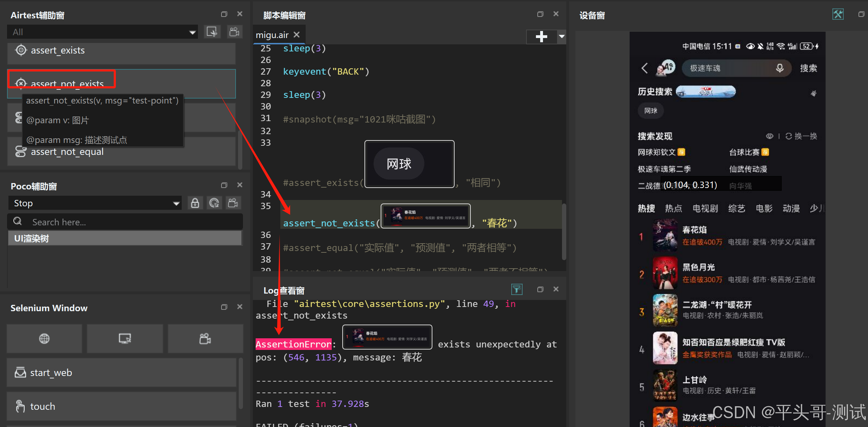Click the record icon in Airtest assistant
The height and width of the screenshot is (427, 868).
pyautogui.click(x=234, y=32)
